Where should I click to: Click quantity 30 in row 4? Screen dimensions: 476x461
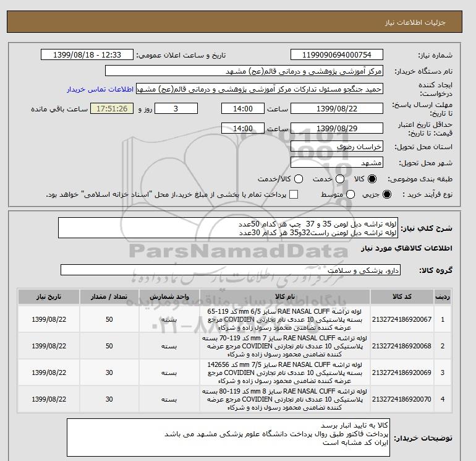click(x=109, y=399)
